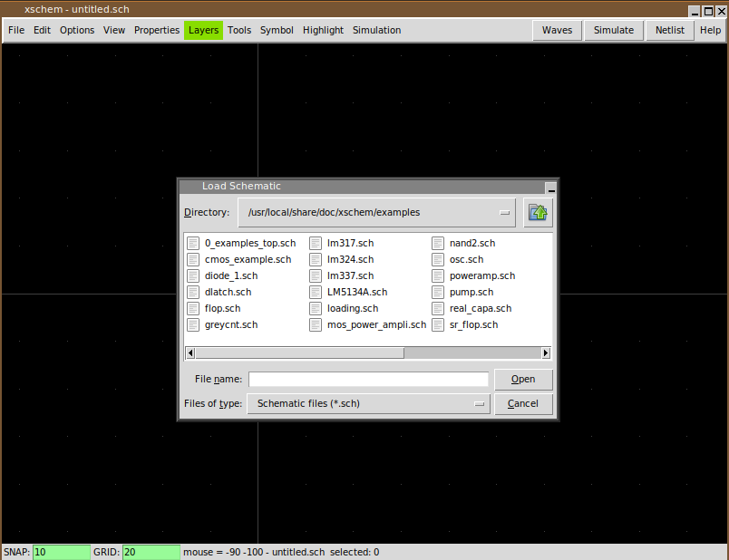The width and height of the screenshot is (729, 560).
Task: Cancel the Load Schematic dialog
Action: tap(523, 404)
